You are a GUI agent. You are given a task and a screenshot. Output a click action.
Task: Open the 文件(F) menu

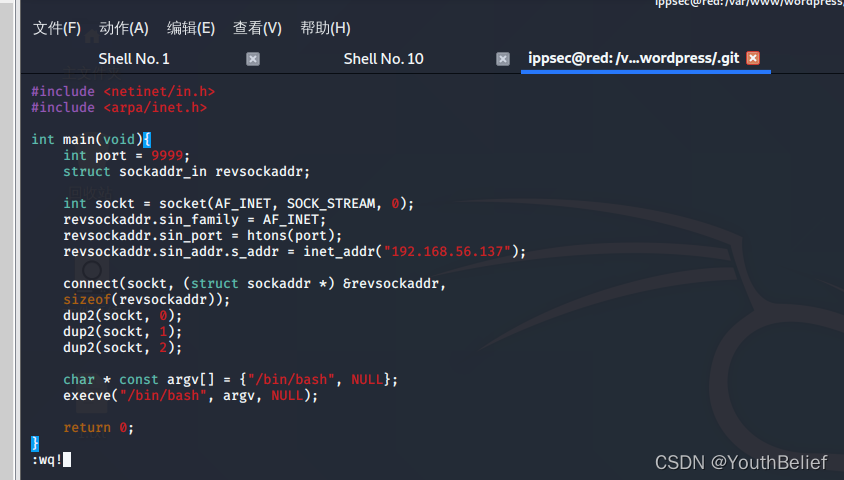click(57, 28)
